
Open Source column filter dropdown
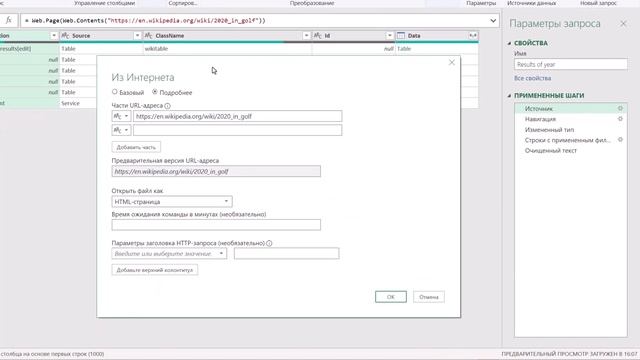137,36
